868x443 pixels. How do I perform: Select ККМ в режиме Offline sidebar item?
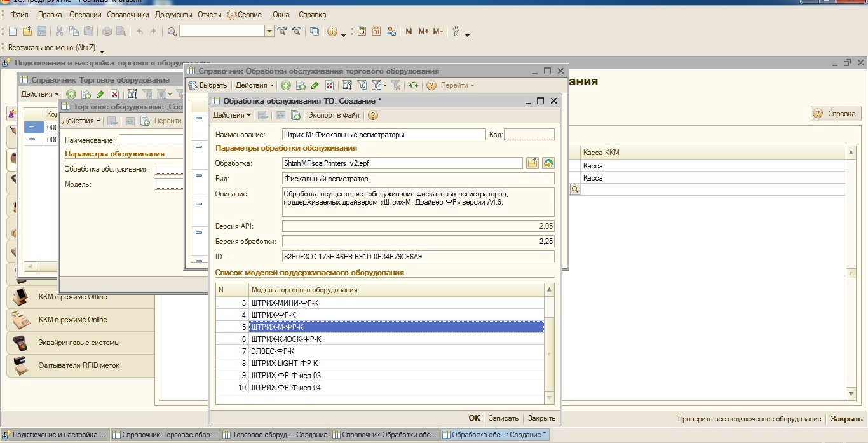(x=81, y=297)
